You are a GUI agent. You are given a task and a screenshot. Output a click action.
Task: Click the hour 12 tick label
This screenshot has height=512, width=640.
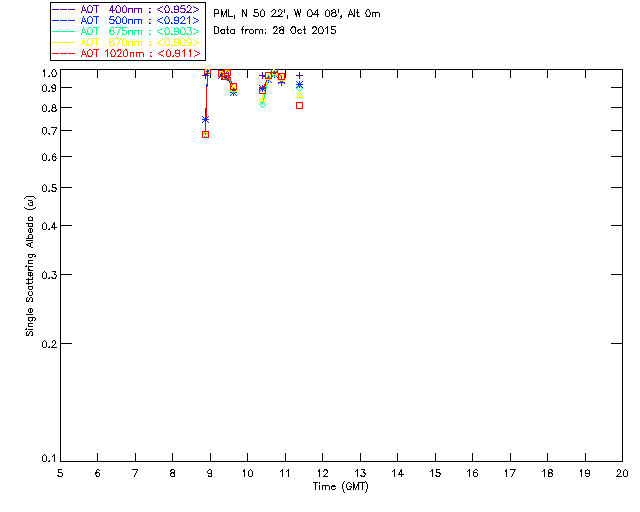tap(322, 473)
